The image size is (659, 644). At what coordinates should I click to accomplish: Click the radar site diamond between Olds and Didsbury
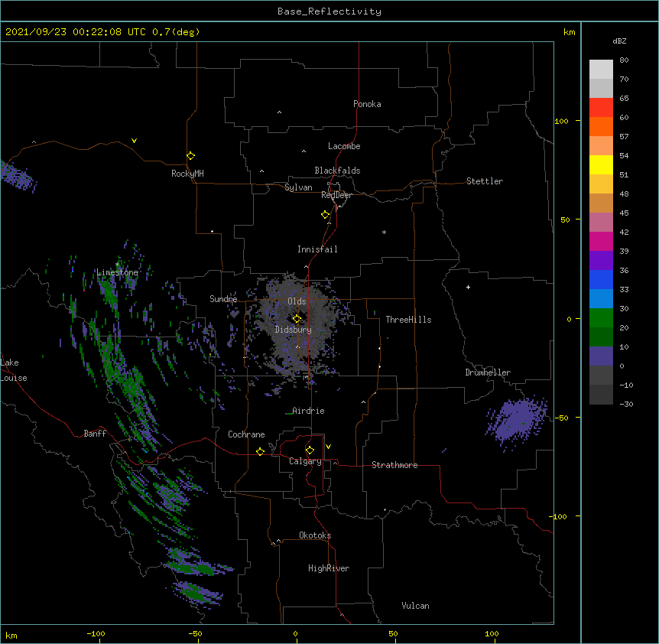pos(297,318)
